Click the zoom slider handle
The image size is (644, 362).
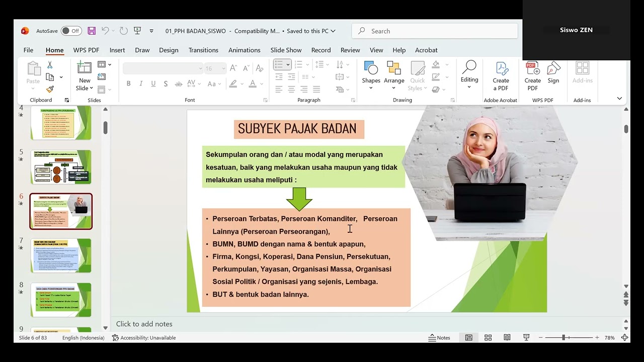(x=563, y=338)
